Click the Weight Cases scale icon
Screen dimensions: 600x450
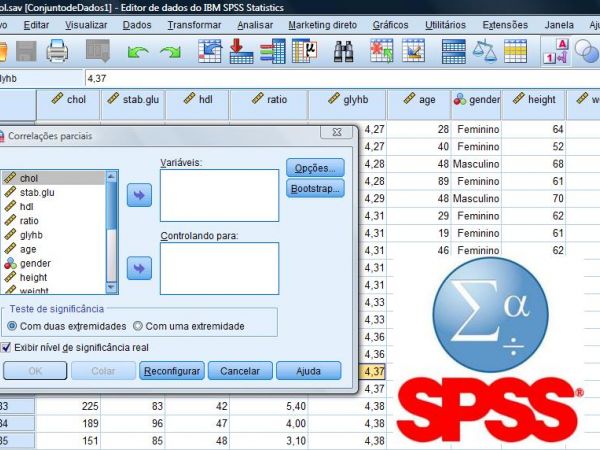point(485,50)
